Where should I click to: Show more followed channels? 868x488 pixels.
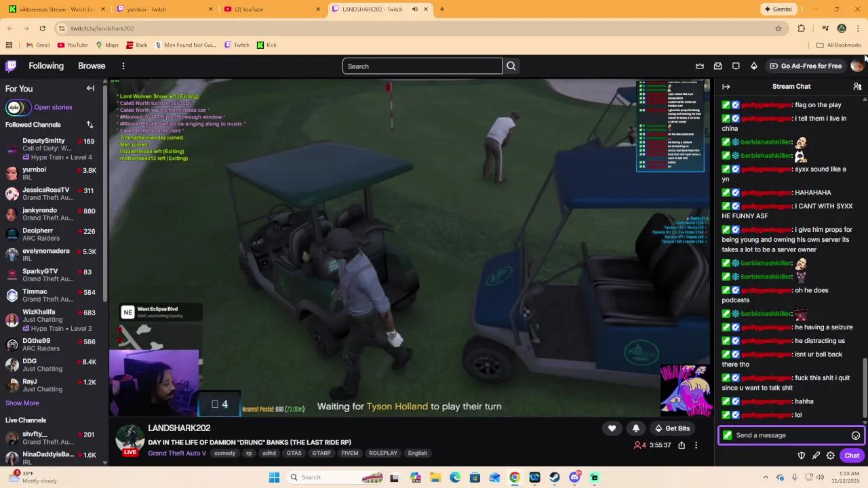pyautogui.click(x=22, y=403)
